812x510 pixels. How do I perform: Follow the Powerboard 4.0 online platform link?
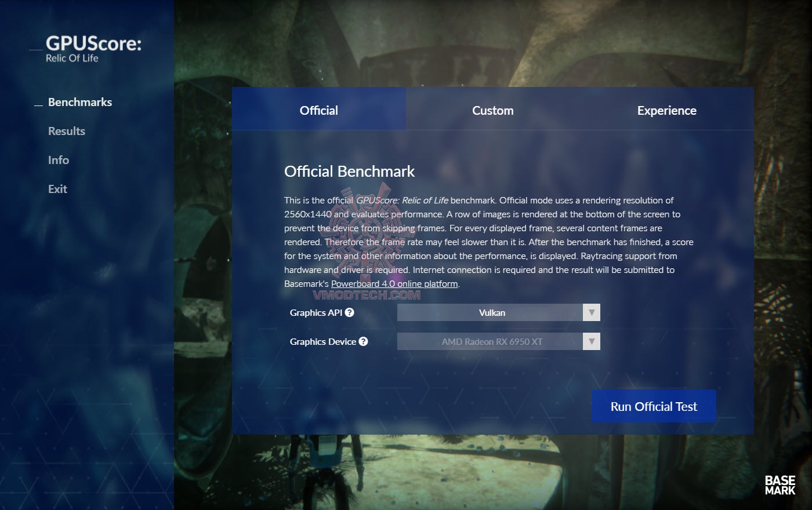(394, 284)
